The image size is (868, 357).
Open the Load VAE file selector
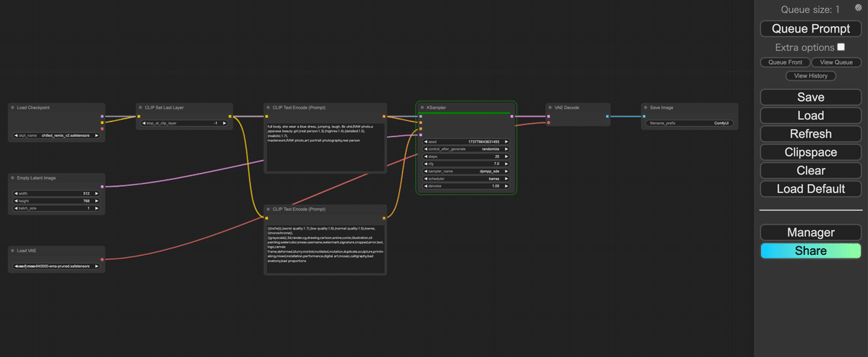[56, 266]
